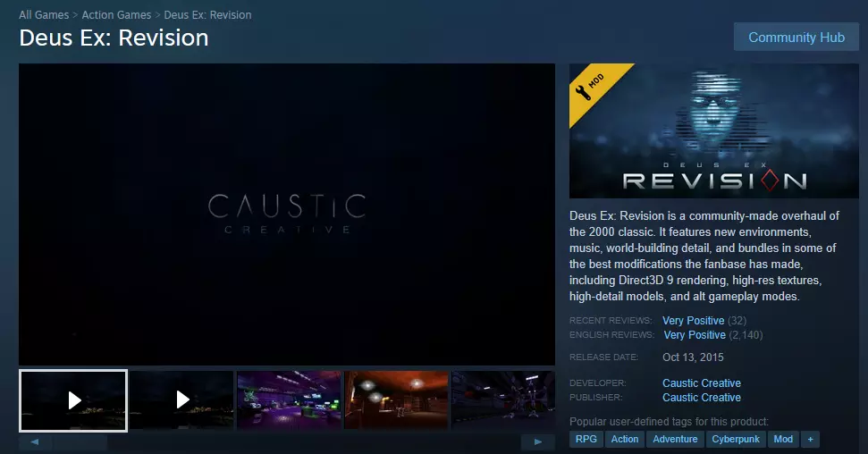Select the orange-lit room screenshot thumbnail
Viewport: 868px width, 454px height.
coord(396,400)
